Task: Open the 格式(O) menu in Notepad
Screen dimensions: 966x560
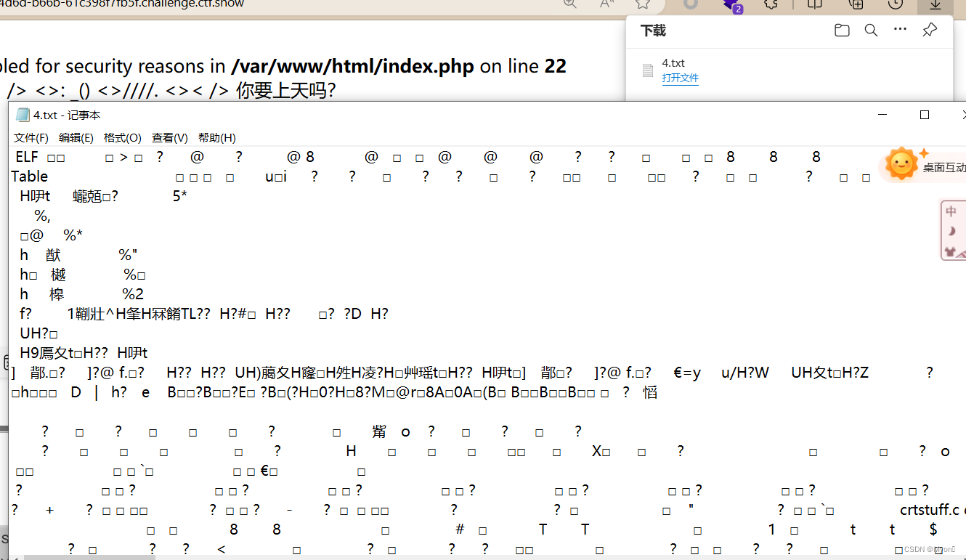Action: (122, 137)
